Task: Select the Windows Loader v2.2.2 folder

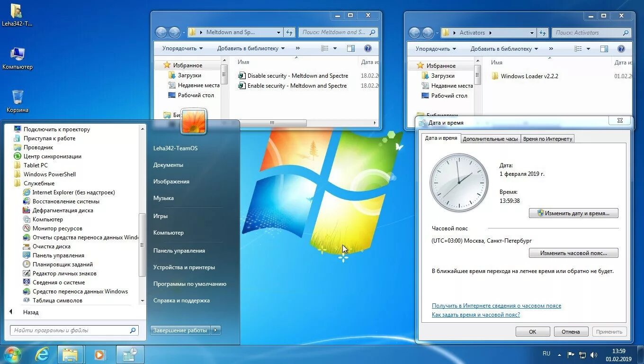Action: click(525, 76)
